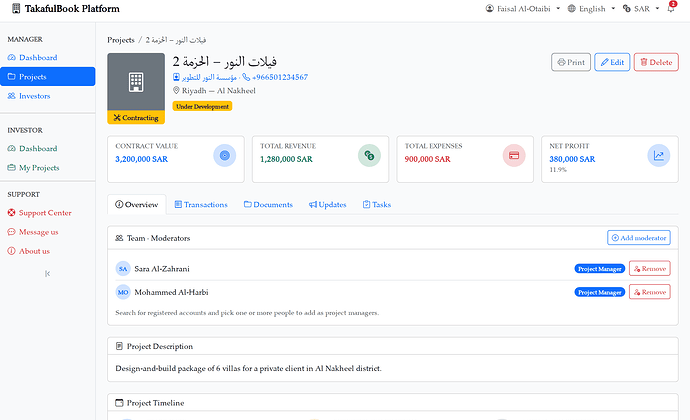Open the English language dropdown
The image size is (690, 420).
[x=591, y=8]
